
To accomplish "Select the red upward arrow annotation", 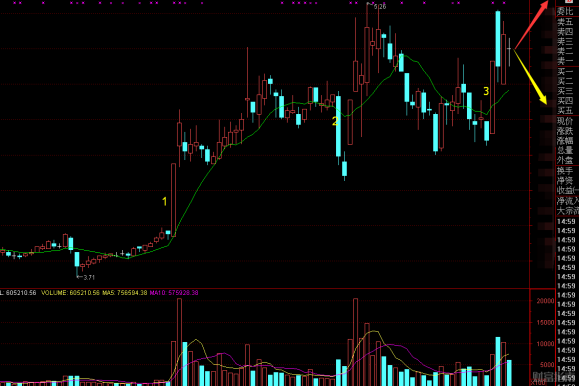I will pyautogui.click(x=532, y=24).
